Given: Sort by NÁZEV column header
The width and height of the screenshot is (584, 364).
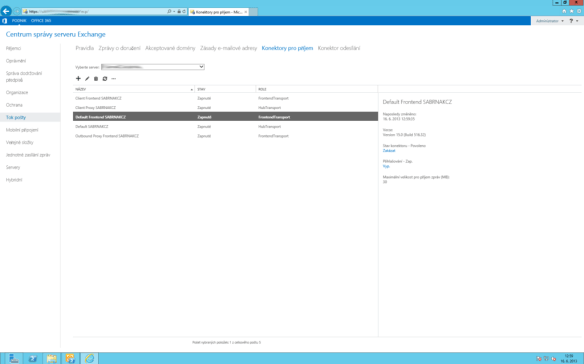Looking at the screenshot, I should pos(134,89).
